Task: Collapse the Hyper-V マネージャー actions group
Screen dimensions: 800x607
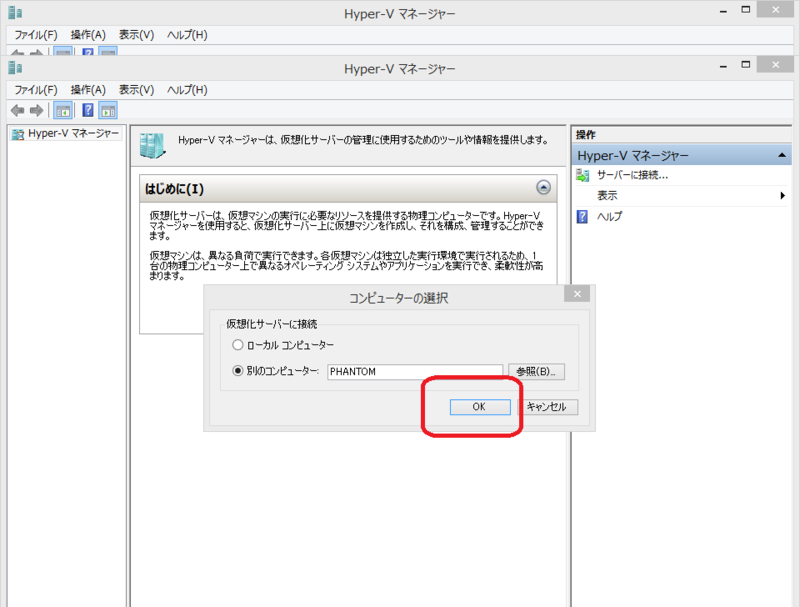Action: point(782,154)
